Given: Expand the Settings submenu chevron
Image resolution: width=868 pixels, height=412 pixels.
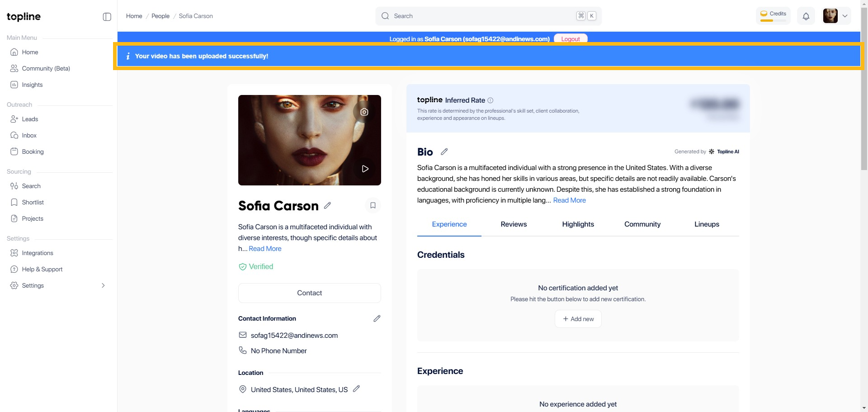Looking at the screenshot, I should [103, 285].
